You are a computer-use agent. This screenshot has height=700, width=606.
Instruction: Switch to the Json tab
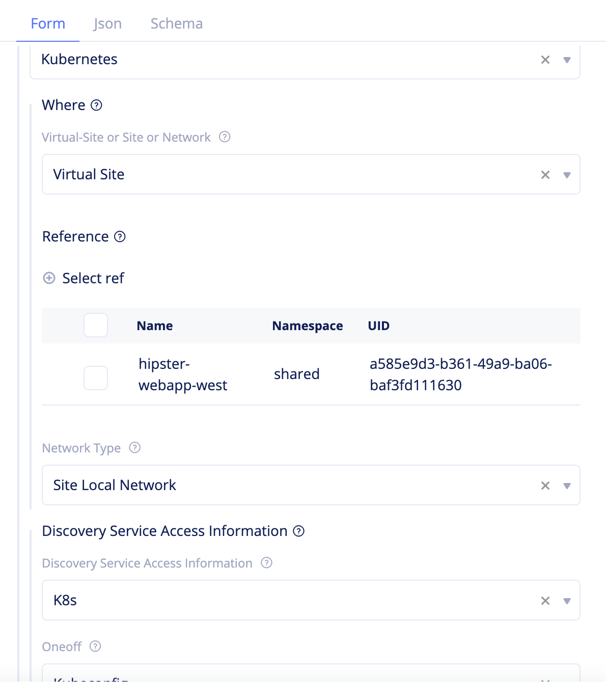(x=107, y=23)
